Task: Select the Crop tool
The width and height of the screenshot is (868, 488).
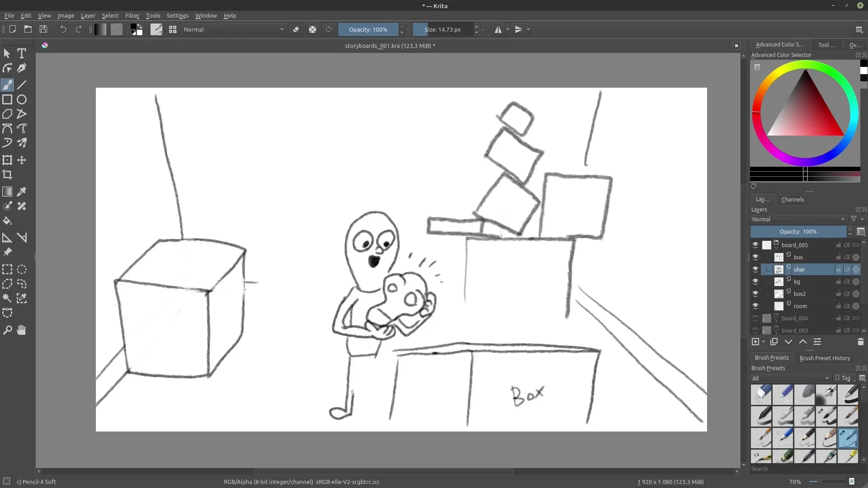Action: click(7, 175)
